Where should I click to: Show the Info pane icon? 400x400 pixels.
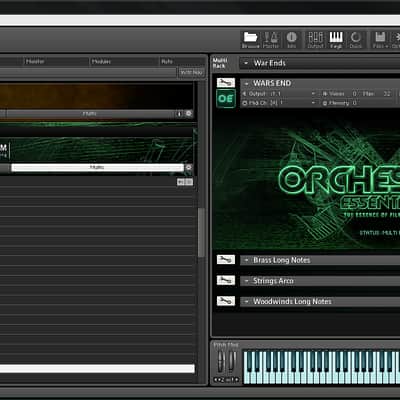pos(292,40)
